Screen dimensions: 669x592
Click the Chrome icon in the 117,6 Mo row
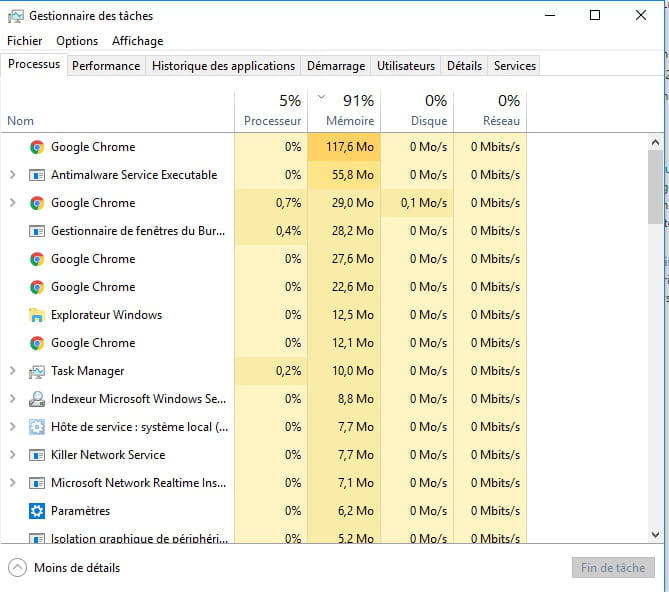37,147
